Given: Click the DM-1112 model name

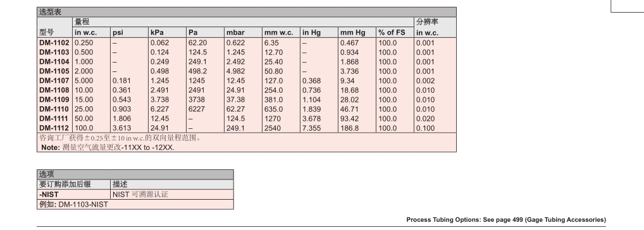Looking at the screenshot, I should point(54,128).
